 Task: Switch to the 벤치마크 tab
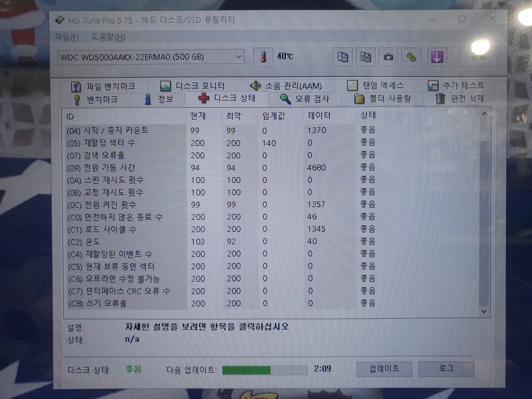coord(96,99)
